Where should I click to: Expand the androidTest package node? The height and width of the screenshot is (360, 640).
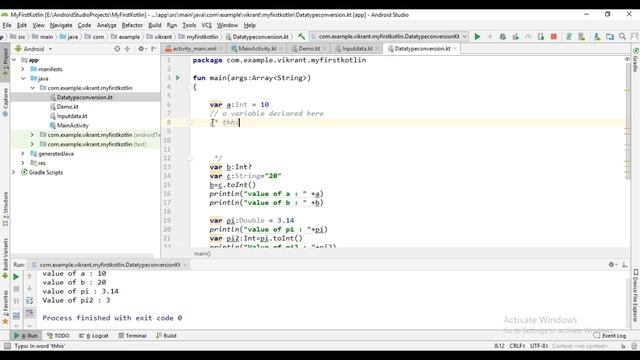[x=32, y=134]
